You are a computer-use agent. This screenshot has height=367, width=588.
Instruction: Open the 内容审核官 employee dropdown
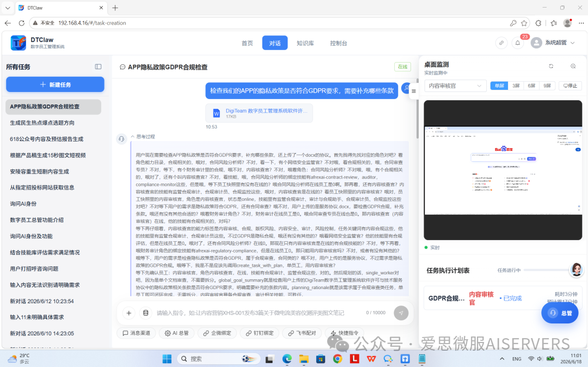point(455,86)
